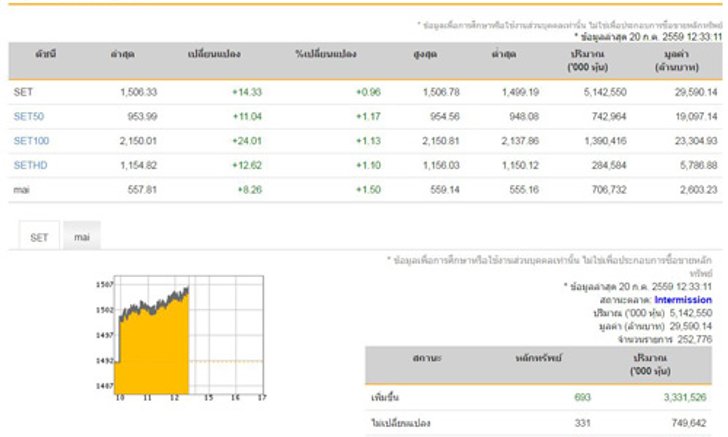Image resolution: width=728 pixels, height=437 pixels.
Task: Select unchanged securities count 331
Action: coord(582,423)
